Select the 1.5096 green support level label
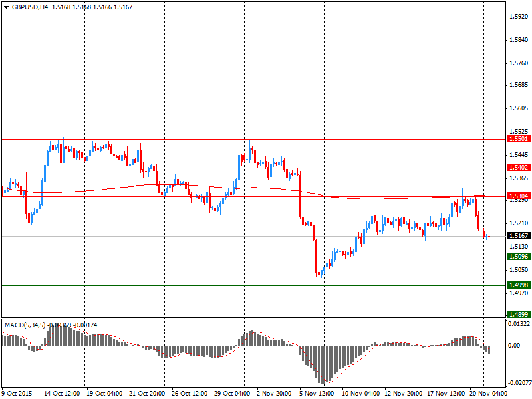Viewport: 532px width, 399px height. (x=519, y=257)
